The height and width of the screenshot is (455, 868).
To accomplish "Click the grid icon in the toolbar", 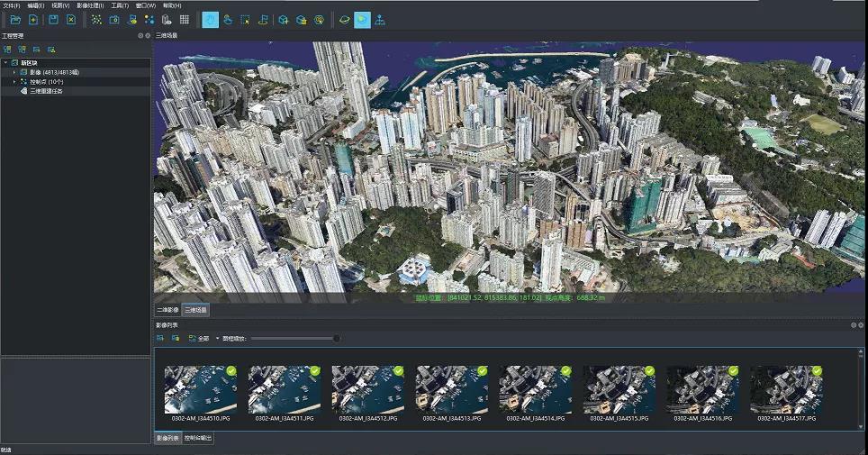I will (x=185, y=19).
